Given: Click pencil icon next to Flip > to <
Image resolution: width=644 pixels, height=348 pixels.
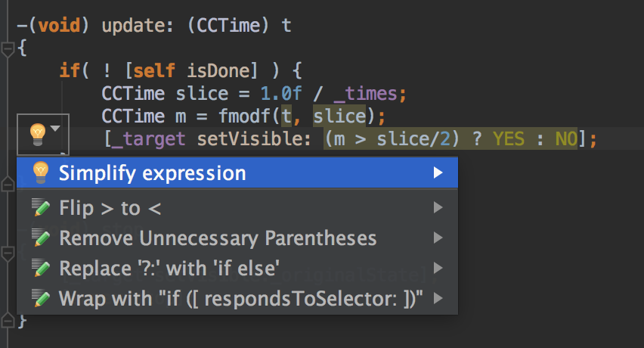Looking at the screenshot, I should pos(42,208).
